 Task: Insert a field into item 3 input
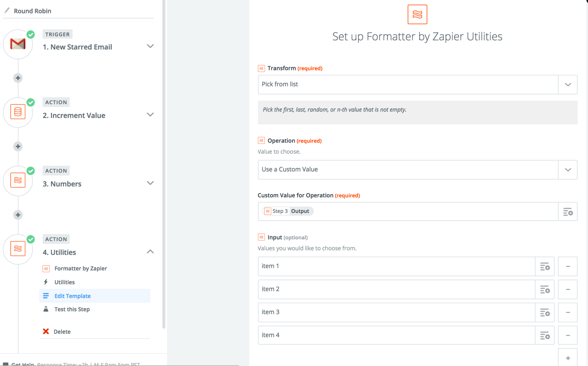pyautogui.click(x=545, y=312)
